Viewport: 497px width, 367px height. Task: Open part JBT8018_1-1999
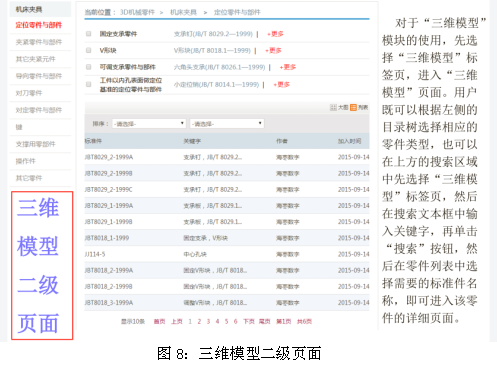point(107,238)
